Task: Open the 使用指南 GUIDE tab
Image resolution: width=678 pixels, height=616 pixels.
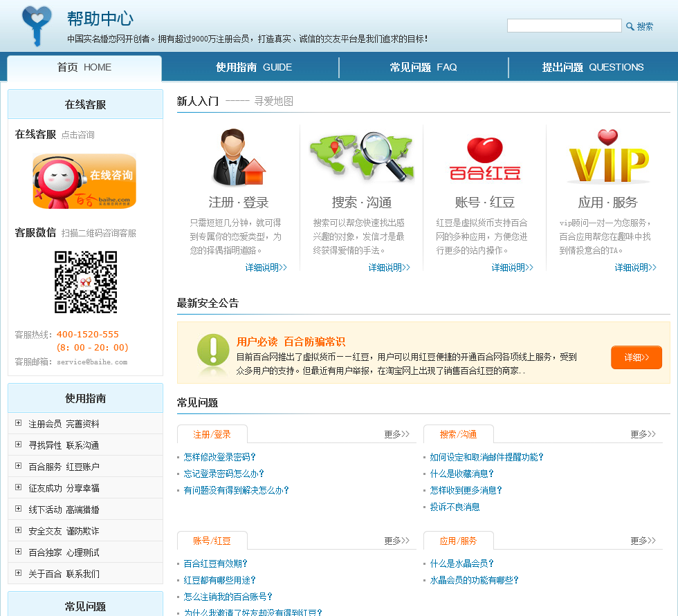Action: coord(254,67)
